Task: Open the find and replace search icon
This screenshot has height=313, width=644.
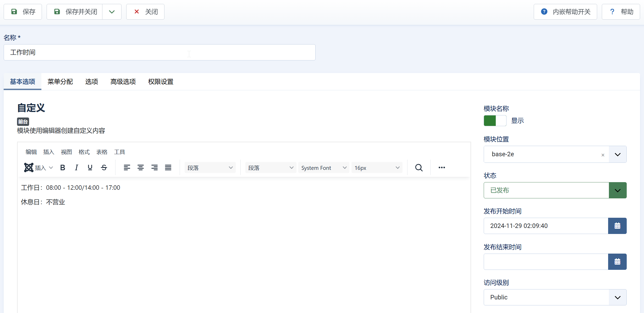Action: (419, 167)
